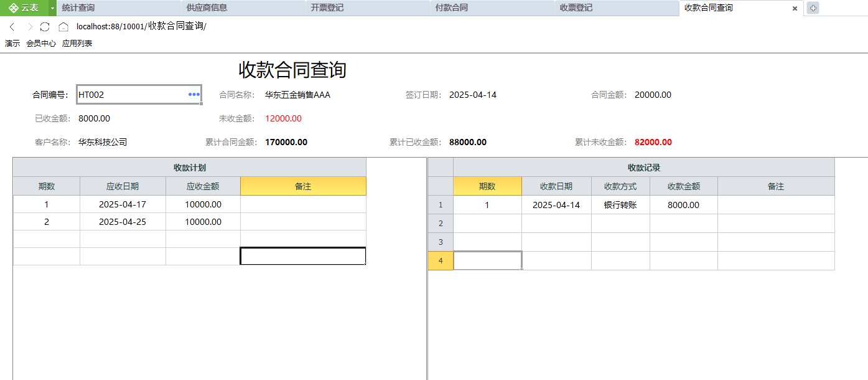Viewport: 868px width, 380px height.
Task: Select row number 1 in 收款记录
Action: click(441, 205)
